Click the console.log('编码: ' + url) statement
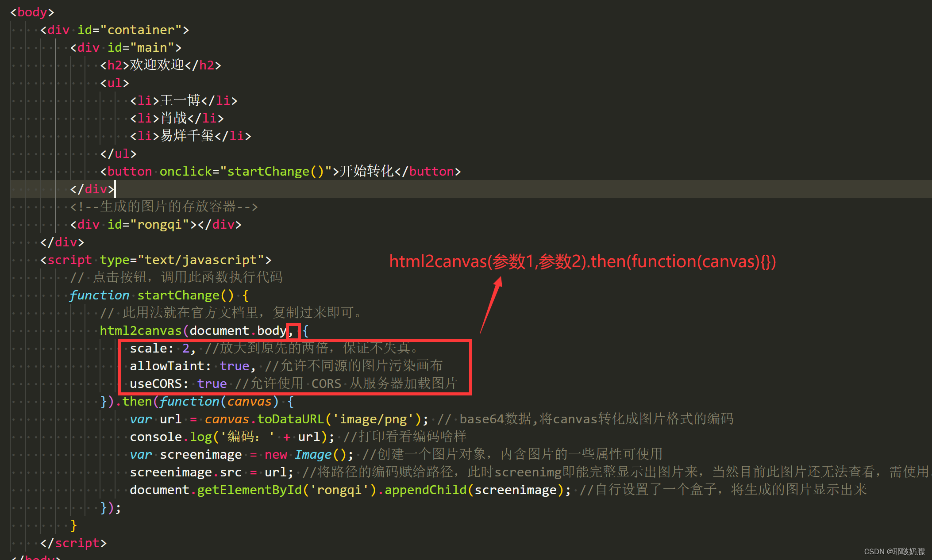Image resolution: width=932 pixels, height=560 pixels. (232, 437)
